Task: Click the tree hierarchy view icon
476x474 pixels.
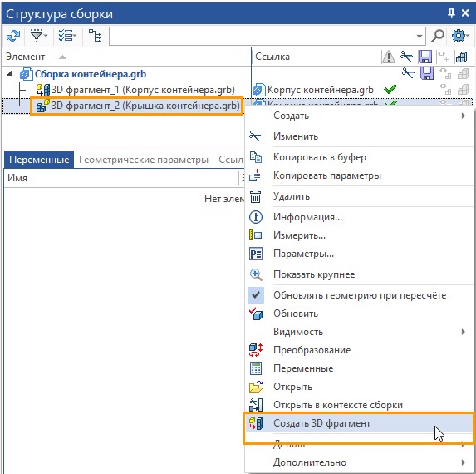Action: click(95, 36)
